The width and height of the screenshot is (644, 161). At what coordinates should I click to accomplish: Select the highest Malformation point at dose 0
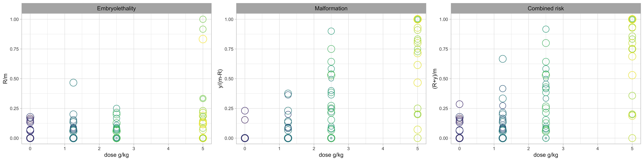click(245, 111)
